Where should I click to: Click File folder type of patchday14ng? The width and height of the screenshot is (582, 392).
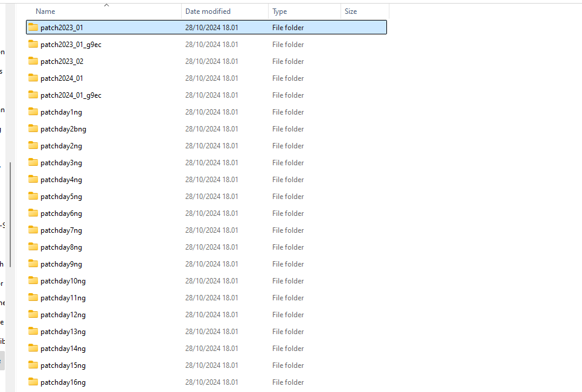pyautogui.click(x=288, y=348)
